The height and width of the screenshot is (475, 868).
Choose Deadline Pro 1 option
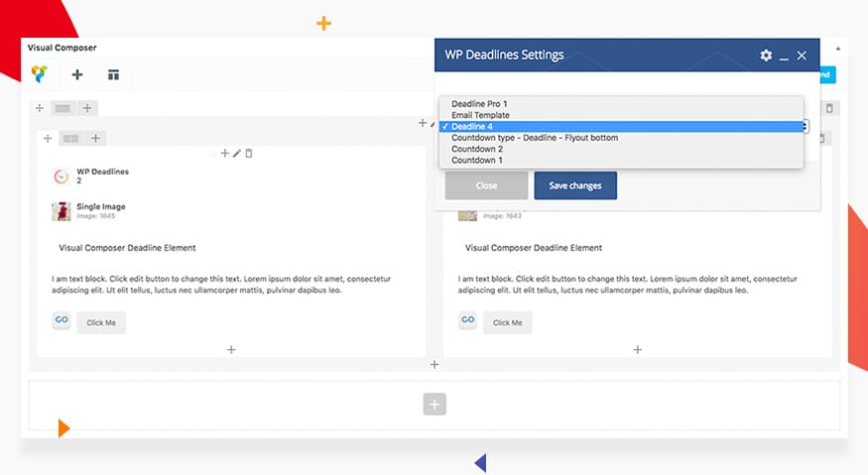click(x=621, y=103)
